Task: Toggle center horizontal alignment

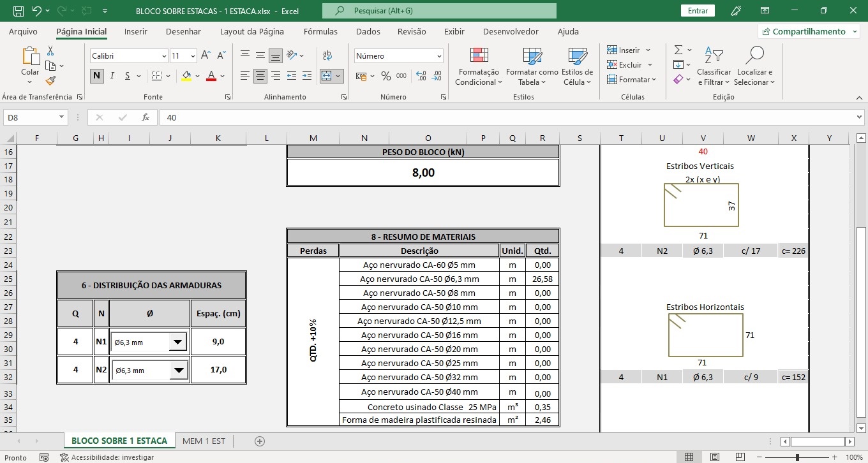Action: click(260, 76)
